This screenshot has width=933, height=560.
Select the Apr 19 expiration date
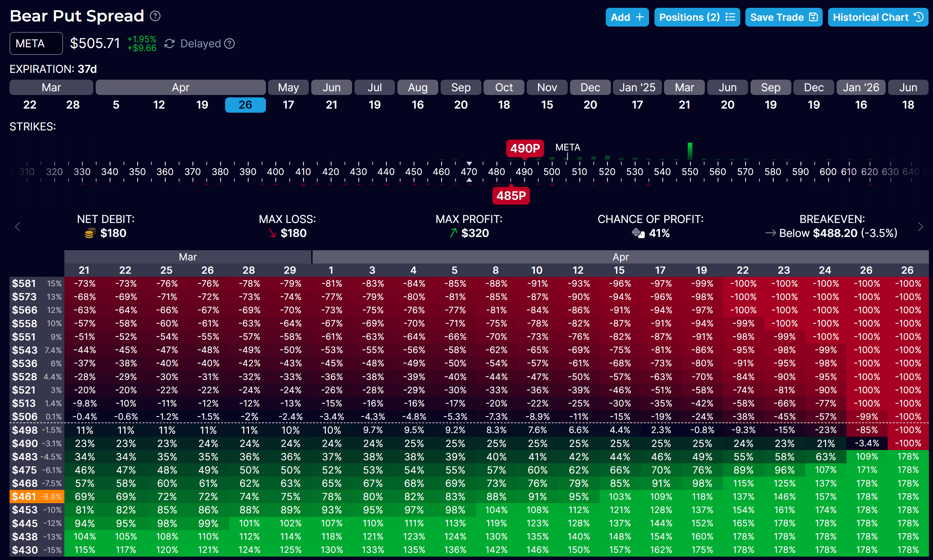202,105
